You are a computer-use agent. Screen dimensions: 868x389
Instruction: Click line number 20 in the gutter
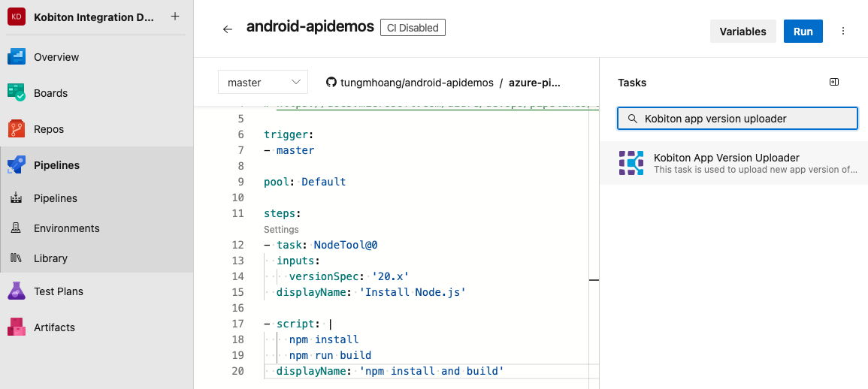pos(238,371)
